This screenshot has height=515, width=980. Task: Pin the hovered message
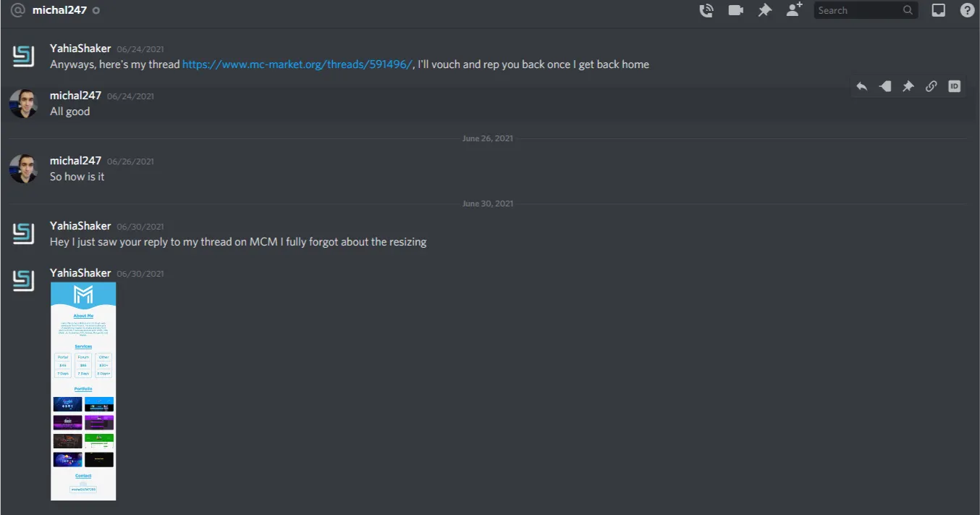point(908,86)
